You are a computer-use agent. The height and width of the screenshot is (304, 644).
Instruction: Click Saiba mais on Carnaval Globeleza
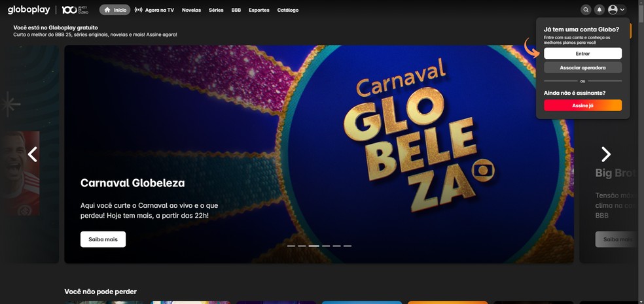coord(103,239)
